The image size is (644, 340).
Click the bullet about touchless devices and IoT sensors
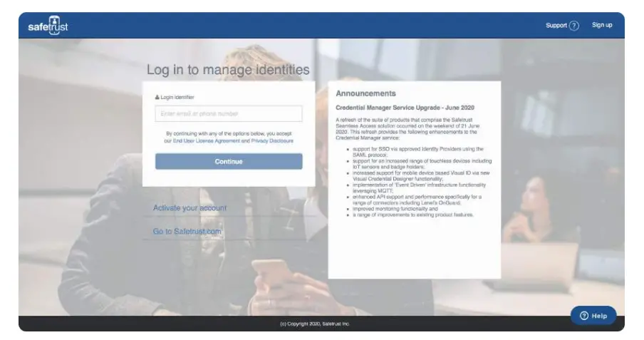tap(422, 164)
